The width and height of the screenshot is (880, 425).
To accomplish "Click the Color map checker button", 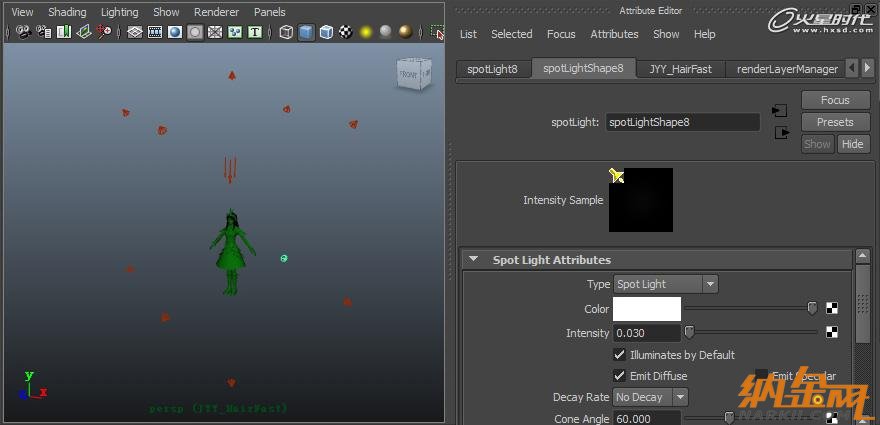I will tap(832, 308).
